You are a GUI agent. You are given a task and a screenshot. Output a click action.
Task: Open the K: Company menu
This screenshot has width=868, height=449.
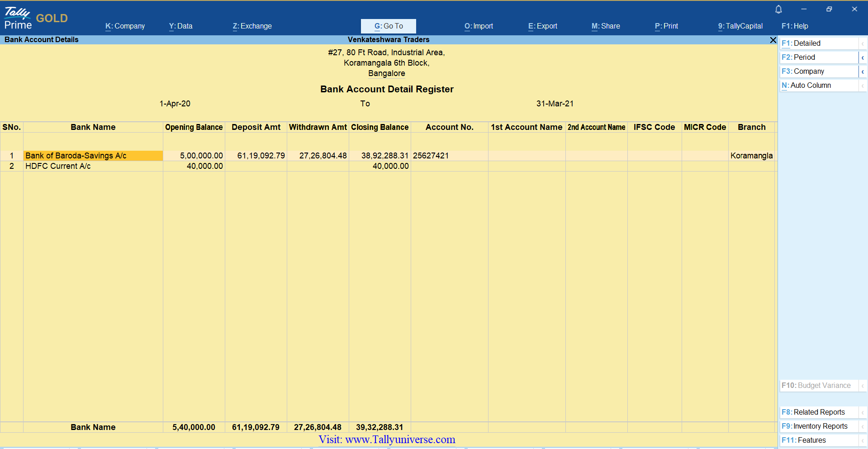pyautogui.click(x=125, y=26)
